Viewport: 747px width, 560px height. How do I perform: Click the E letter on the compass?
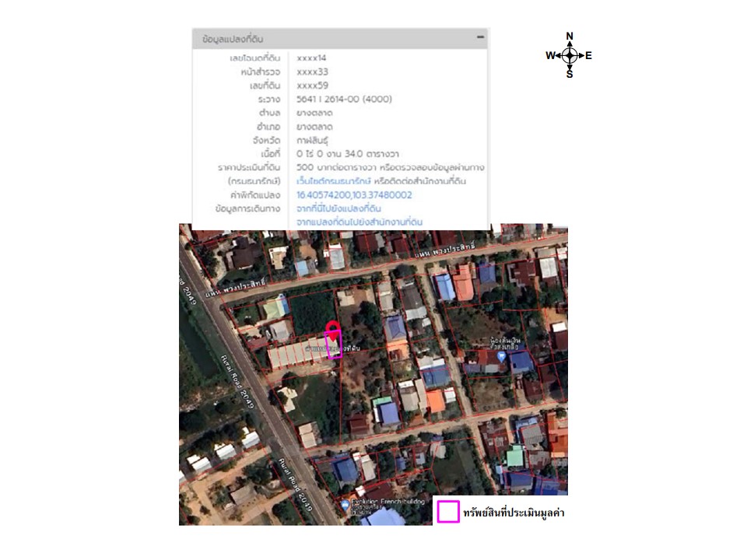tap(588, 55)
